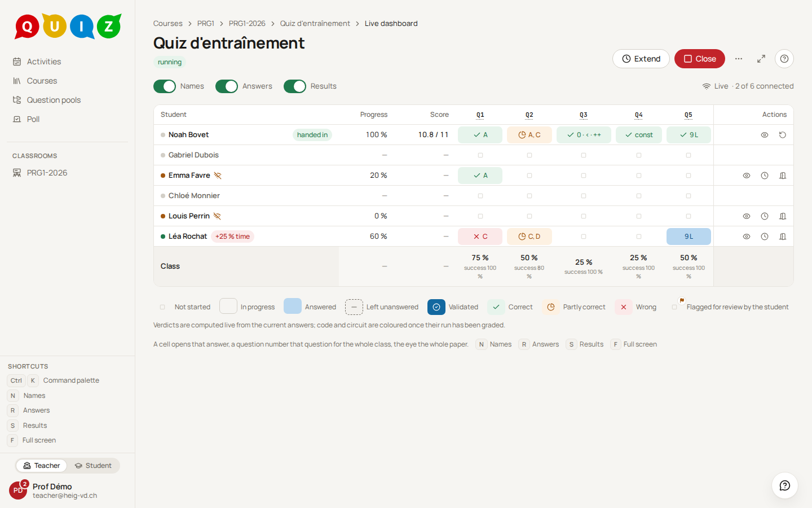Click the door icon in Léa Rochat's row
The width and height of the screenshot is (812, 508).
[x=783, y=237]
